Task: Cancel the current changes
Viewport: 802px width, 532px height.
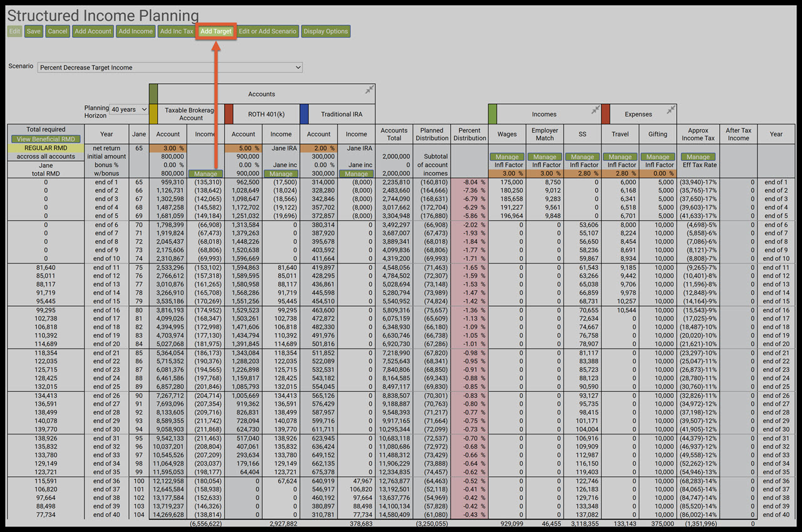Action: [x=58, y=31]
